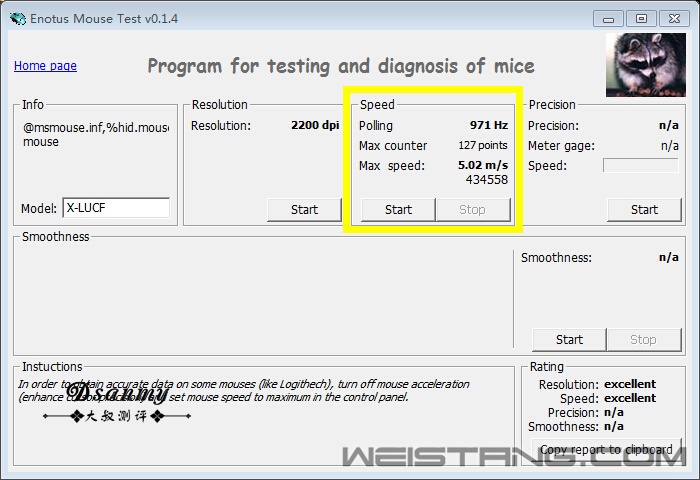This screenshot has width=700, height=480.
Task: Start the Precision test
Action: 644,209
